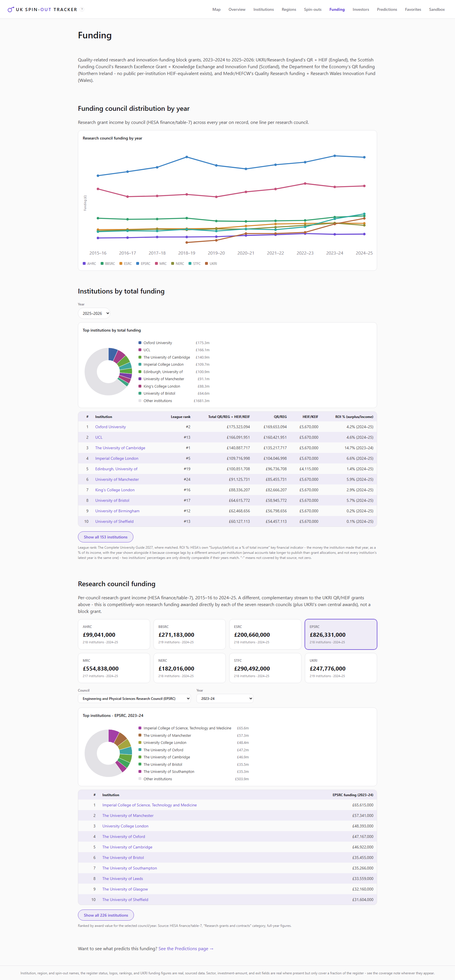Image resolution: width=455 pixels, height=980 pixels.
Task: Click Total QR/REG + HEIF/KEIF column header
Action: (229, 417)
